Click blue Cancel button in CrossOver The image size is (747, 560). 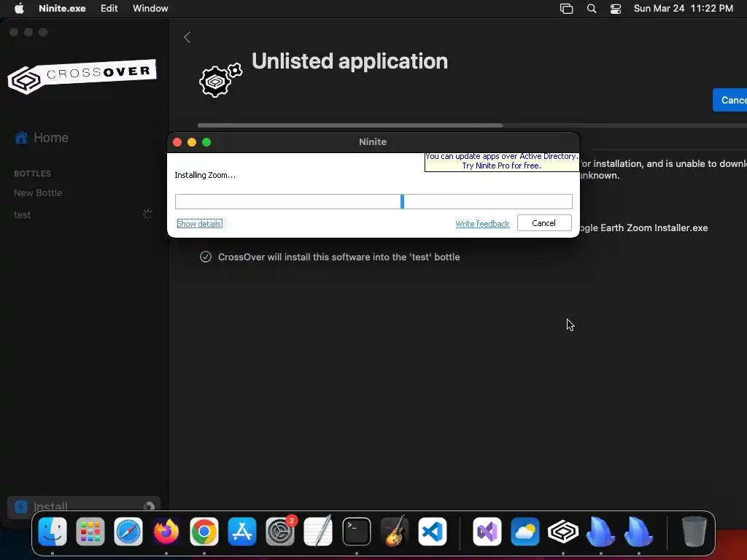click(x=729, y=100)
